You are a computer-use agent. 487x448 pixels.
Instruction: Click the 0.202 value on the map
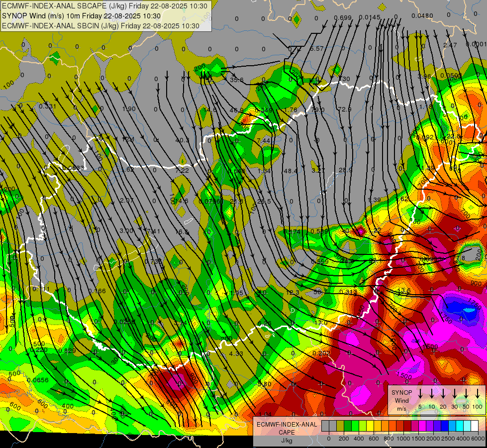pos(321,353)
